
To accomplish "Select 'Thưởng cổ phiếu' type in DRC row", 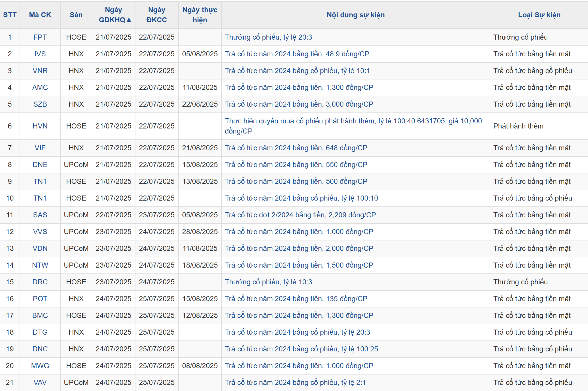I will 520,282.
